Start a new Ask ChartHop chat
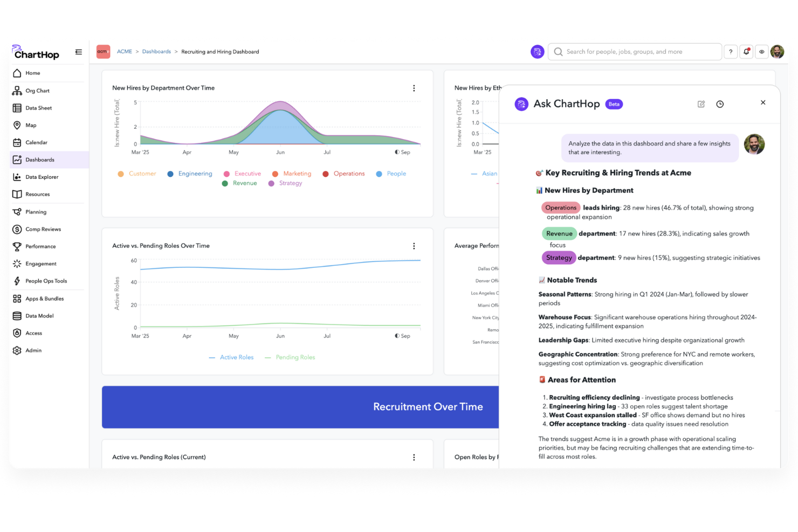The image size is (798, 532). point(701,103)
